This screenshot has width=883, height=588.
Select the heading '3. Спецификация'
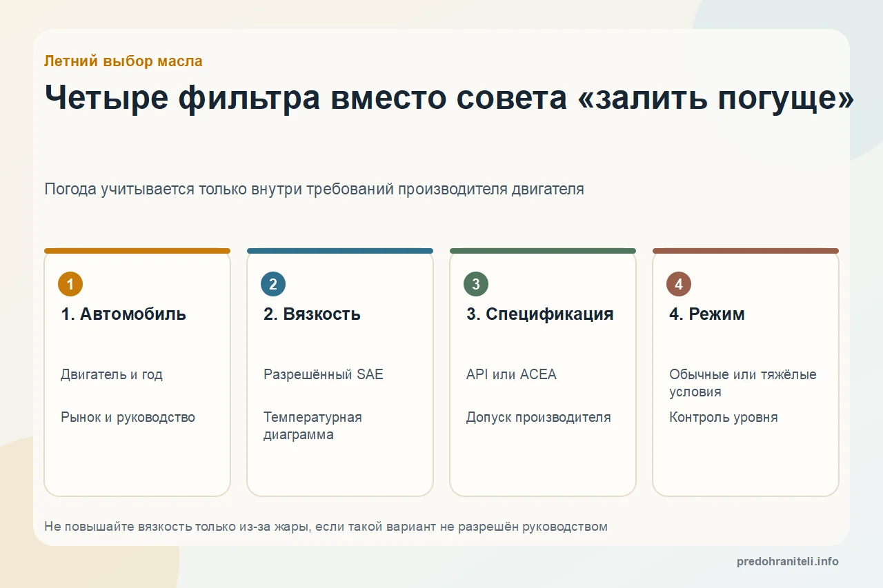[540, 314]
